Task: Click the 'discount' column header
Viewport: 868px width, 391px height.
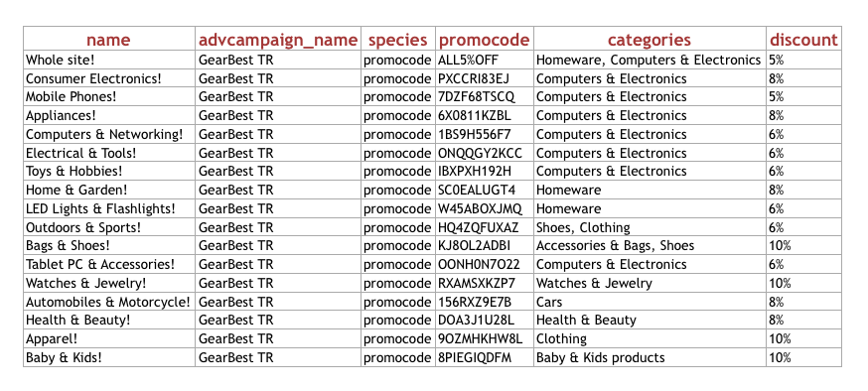Action: [x=803, y=40]
